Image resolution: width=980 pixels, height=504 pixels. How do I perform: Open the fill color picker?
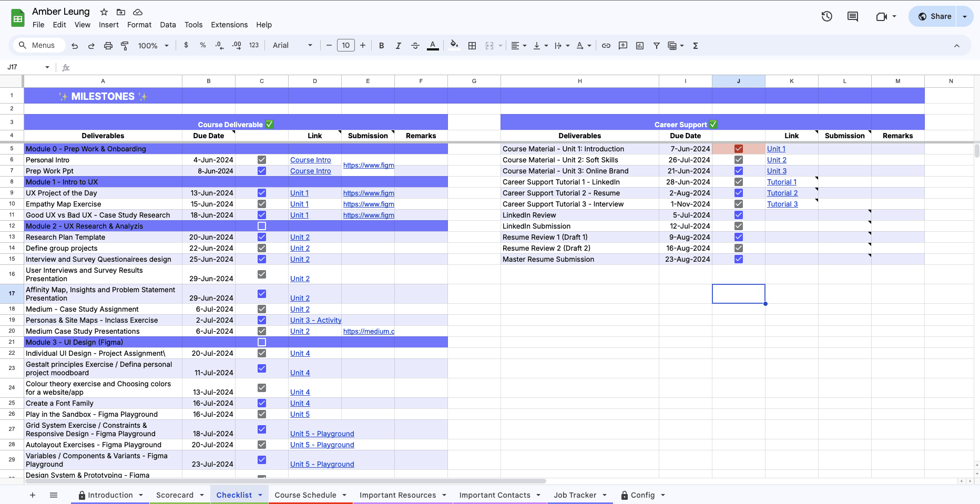click(x=453, y=46)
